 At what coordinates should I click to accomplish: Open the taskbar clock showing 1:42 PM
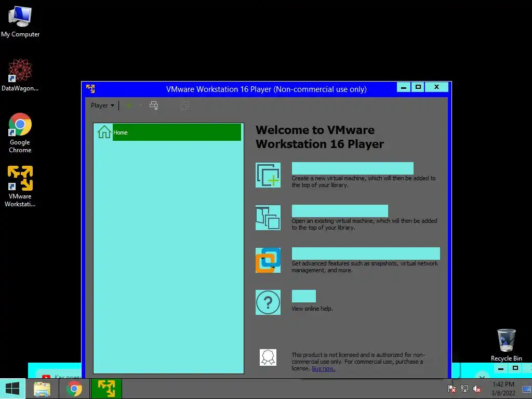503,389
